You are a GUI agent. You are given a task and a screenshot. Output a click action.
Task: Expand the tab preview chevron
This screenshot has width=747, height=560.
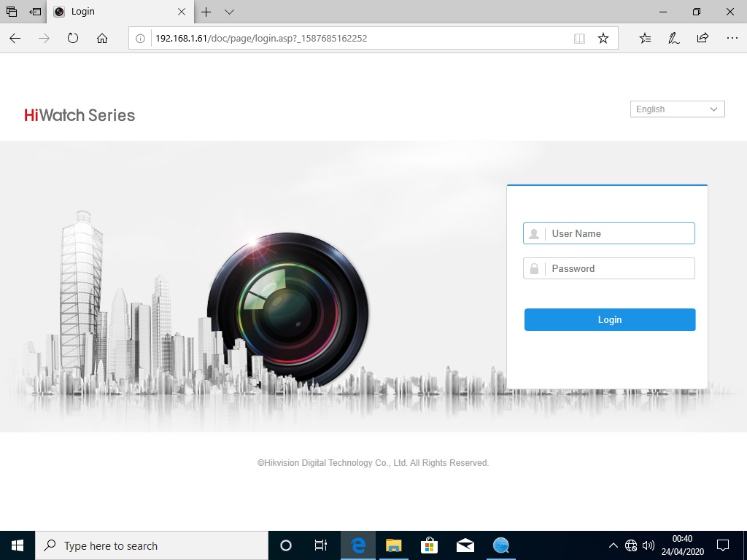[229, 12]
